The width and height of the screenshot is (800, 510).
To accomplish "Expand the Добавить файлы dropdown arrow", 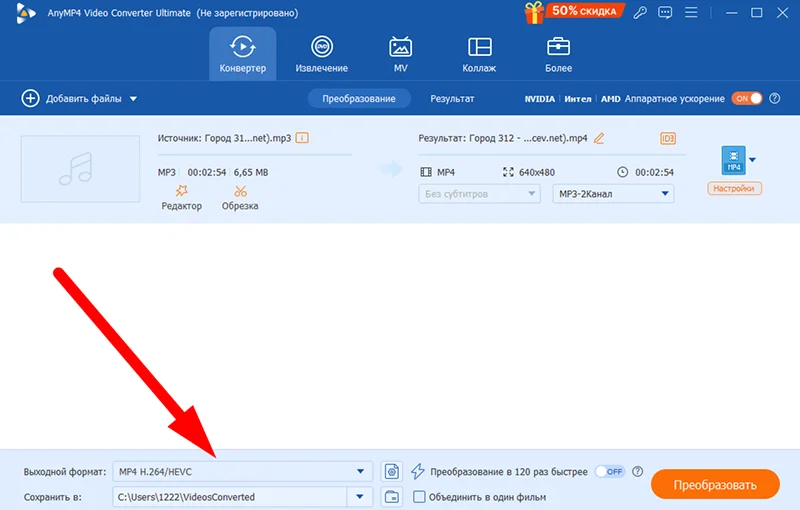I will (133, 99).
